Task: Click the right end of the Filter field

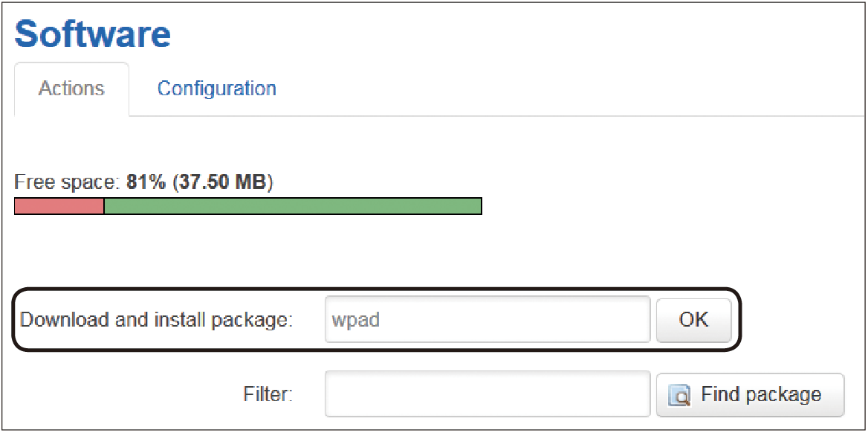Action: tap(642, 394)
